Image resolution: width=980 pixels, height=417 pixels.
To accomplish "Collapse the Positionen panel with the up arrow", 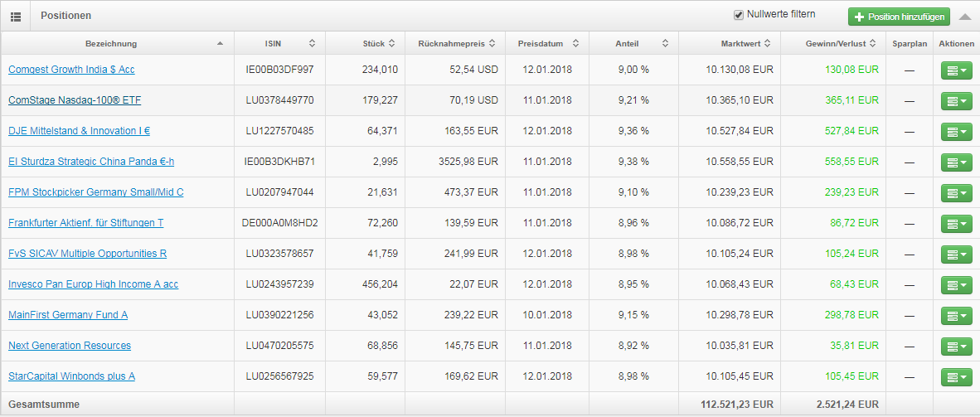I will pyautogui.click(x=965, y=17).
